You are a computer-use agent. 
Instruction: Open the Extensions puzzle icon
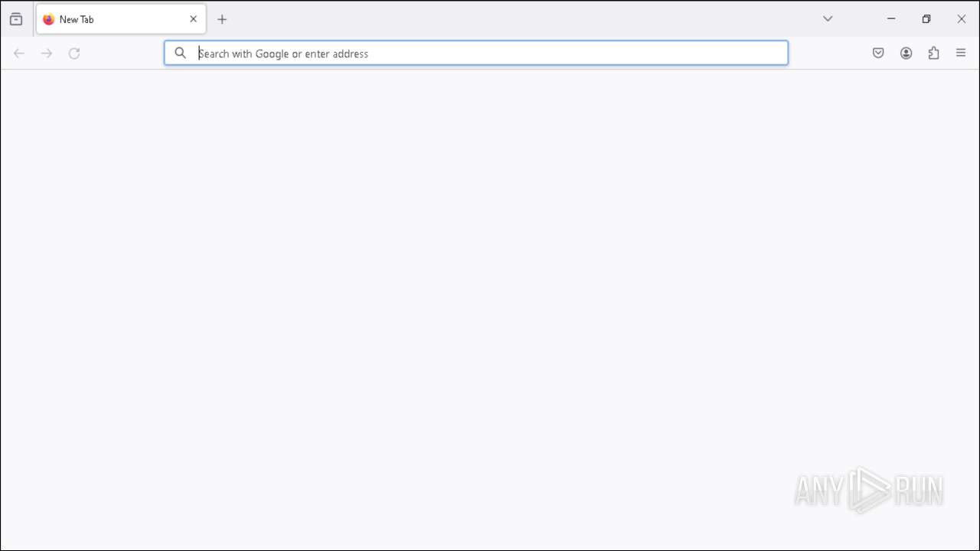tap(933, 53)
